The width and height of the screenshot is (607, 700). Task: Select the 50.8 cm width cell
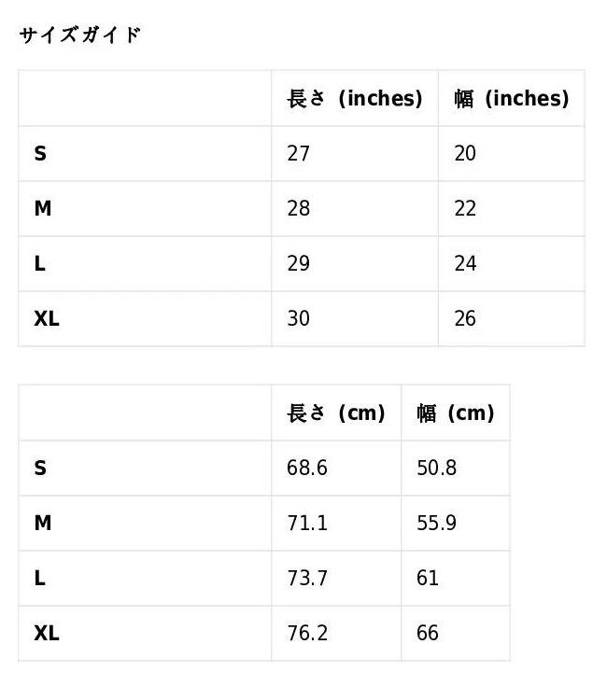436,469
